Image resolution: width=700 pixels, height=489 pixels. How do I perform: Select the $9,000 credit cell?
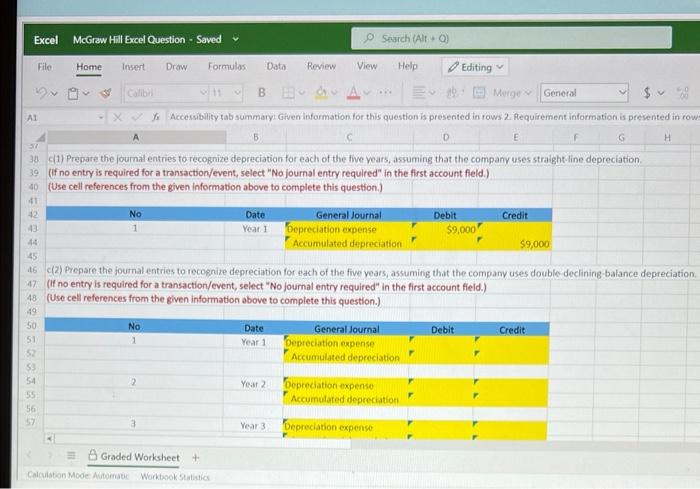(515, 244)
